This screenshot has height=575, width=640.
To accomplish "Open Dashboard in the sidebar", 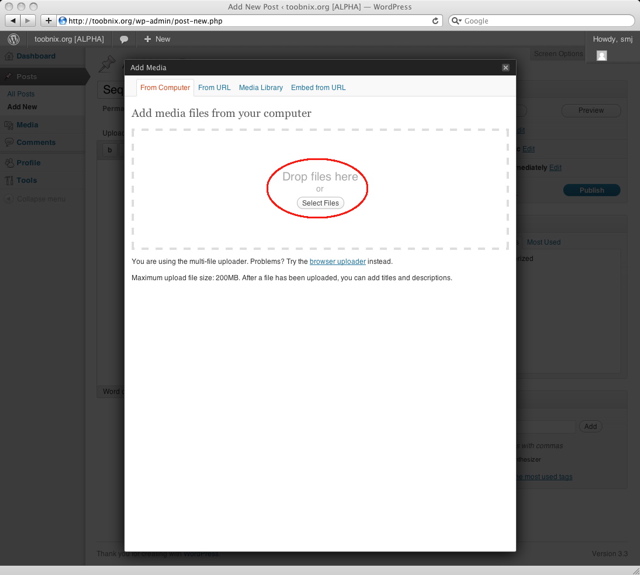I will (36, 56).
